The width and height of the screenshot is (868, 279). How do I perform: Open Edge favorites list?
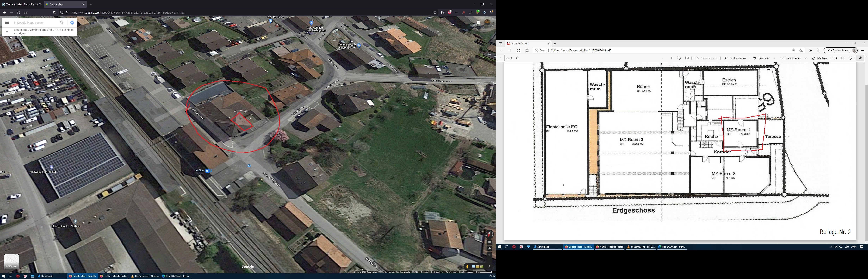[x=810, y=51]
